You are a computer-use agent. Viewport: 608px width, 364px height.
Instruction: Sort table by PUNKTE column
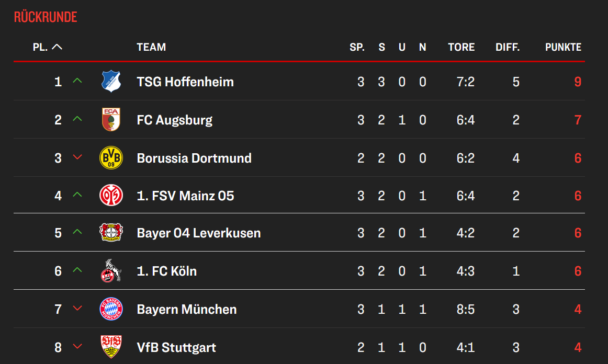click(563, 47)
